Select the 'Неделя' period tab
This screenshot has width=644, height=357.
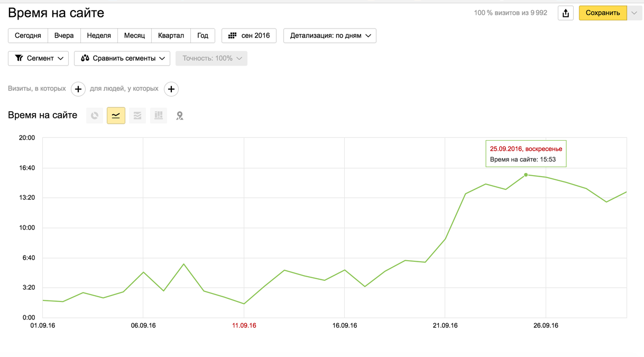[x=99, y=35]
